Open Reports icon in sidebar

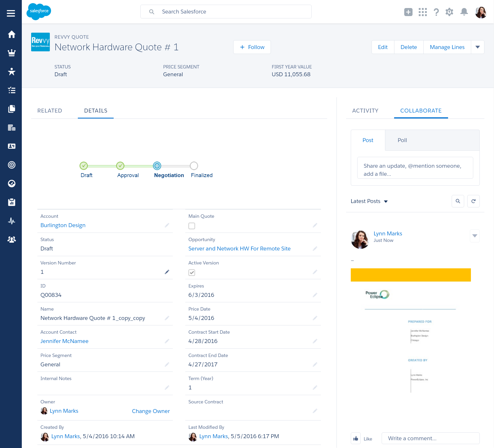click(x=11, y=202)
